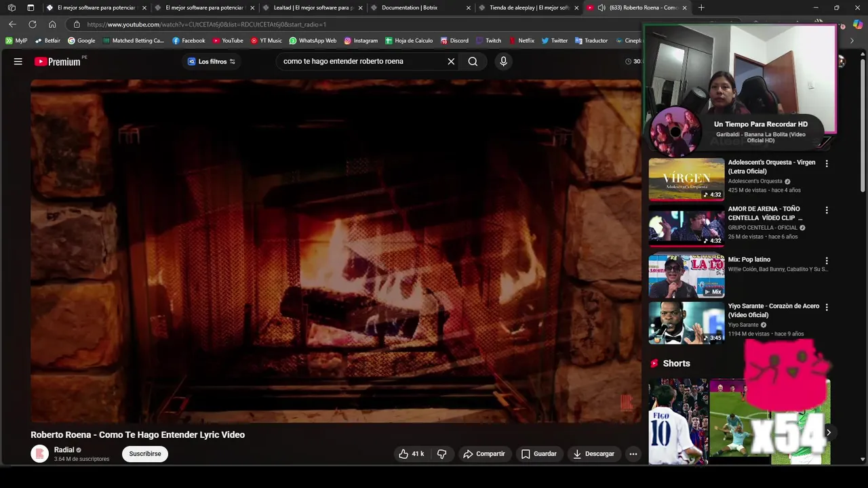The height and width of the screenshot is (488, 868).
Task: Select the first El mejor software tab
Action: tap(95, 7)
